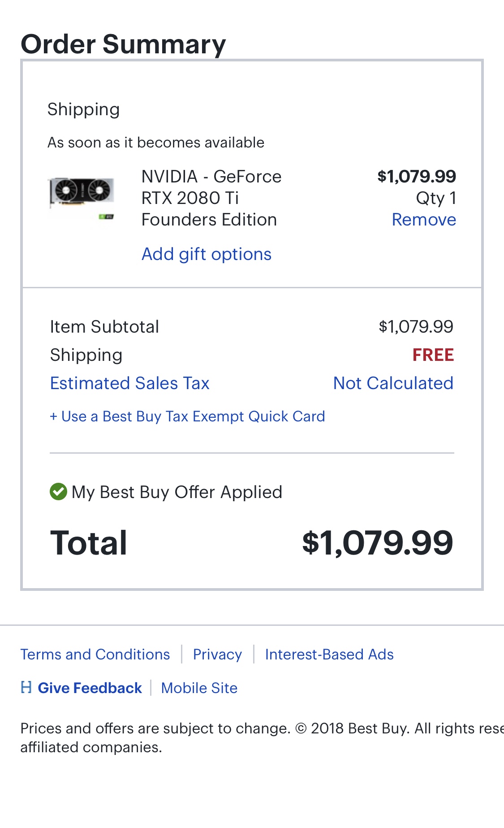504x828 pixels.
Task: Click the Estimated Sales Tax link
Action: tap(129, 383)
